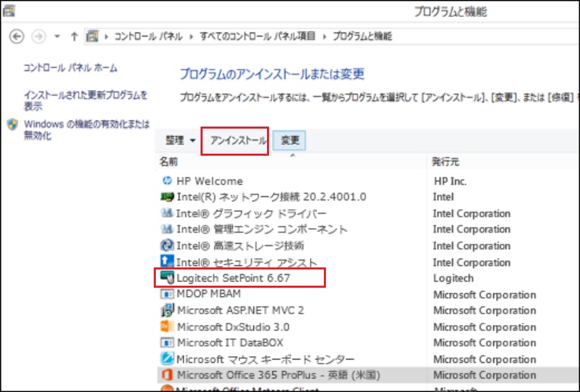This screenshot has width=580, height=392.
Task: Click プログラムと機能 breadcrumb segment
Action: [362, 36]
